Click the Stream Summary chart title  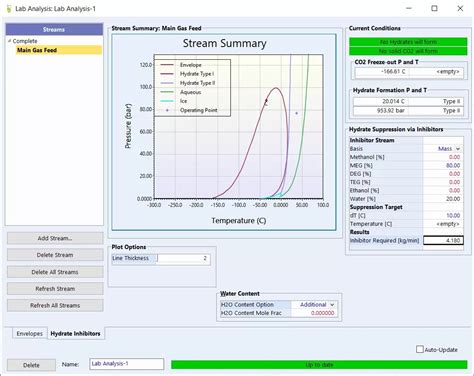point(224,43)
